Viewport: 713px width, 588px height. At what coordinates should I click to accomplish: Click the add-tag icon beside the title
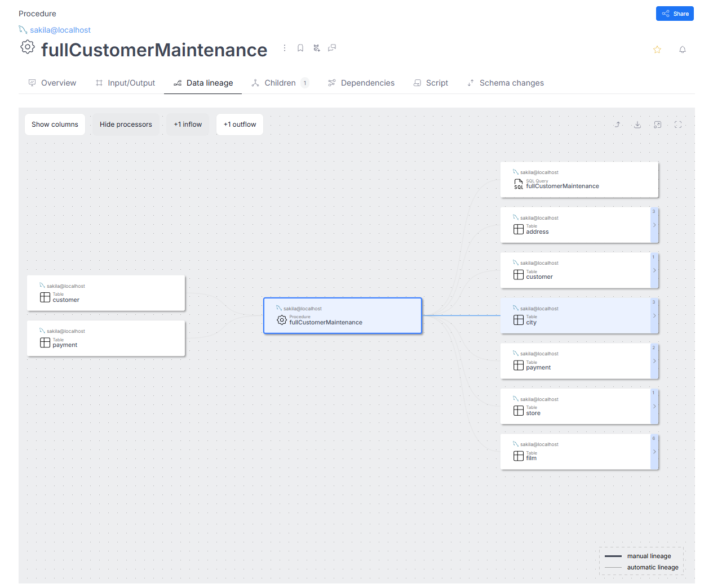(x=316, y=48)
